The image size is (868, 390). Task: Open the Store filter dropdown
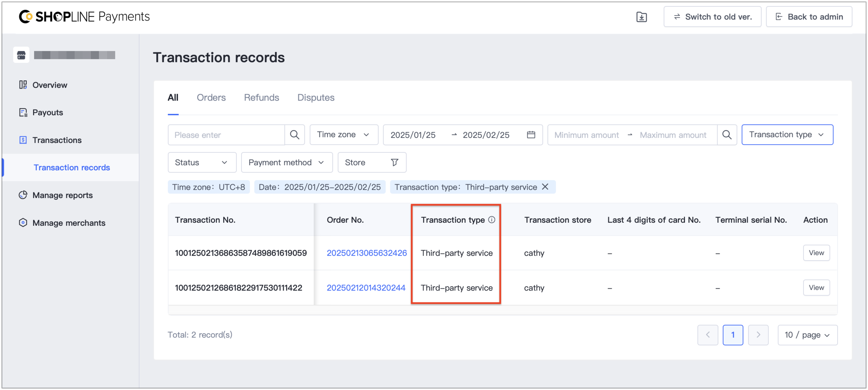click(x=372, y=163)
